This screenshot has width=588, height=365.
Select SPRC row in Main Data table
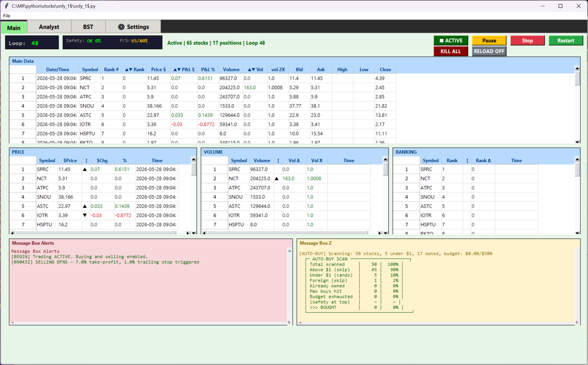pyautogui.click(x=203, y=78)
